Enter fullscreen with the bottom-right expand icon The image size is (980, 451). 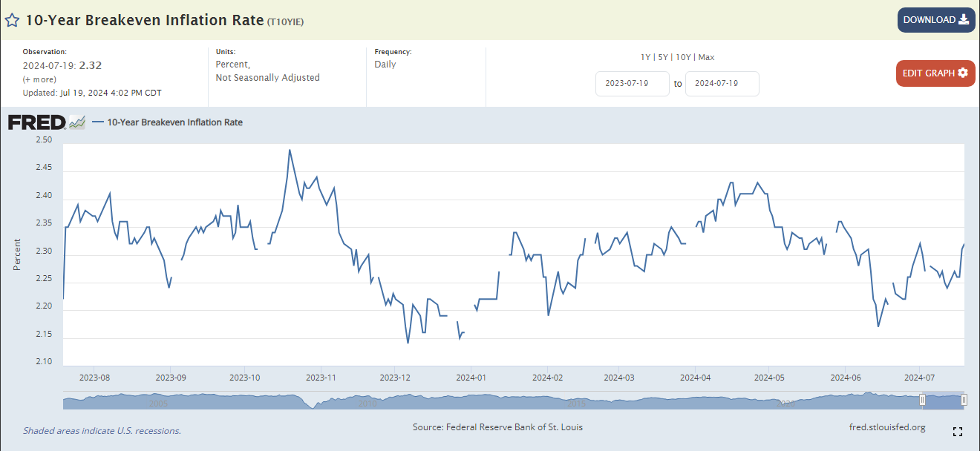pyautogui.click(x=958, y=432)
